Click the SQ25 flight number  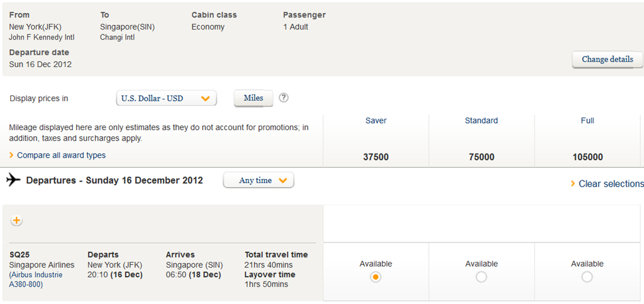point(19,255)
